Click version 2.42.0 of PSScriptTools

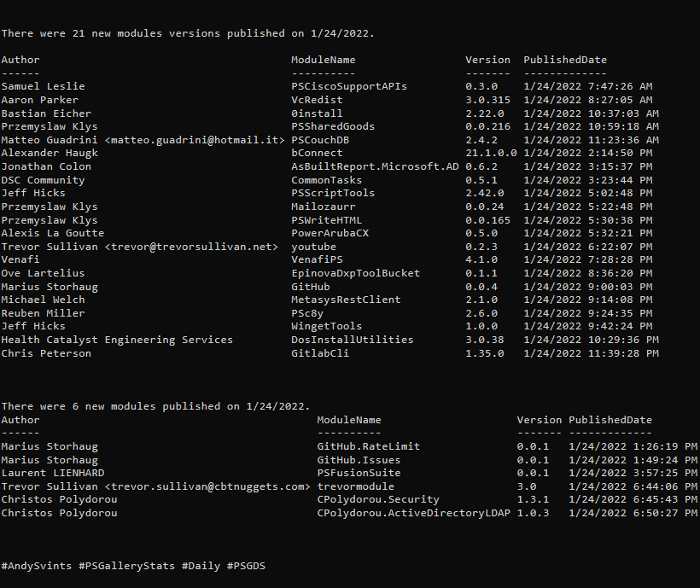pyautogui.click(x=485, y=193)
